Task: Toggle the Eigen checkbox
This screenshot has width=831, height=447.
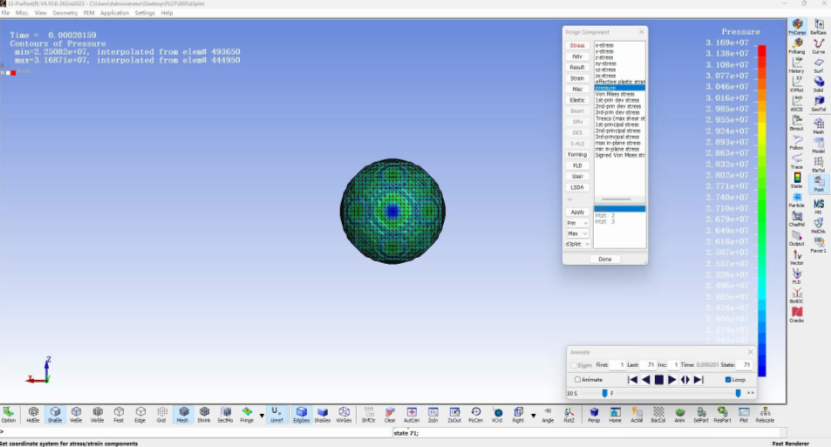Action: 573,365
